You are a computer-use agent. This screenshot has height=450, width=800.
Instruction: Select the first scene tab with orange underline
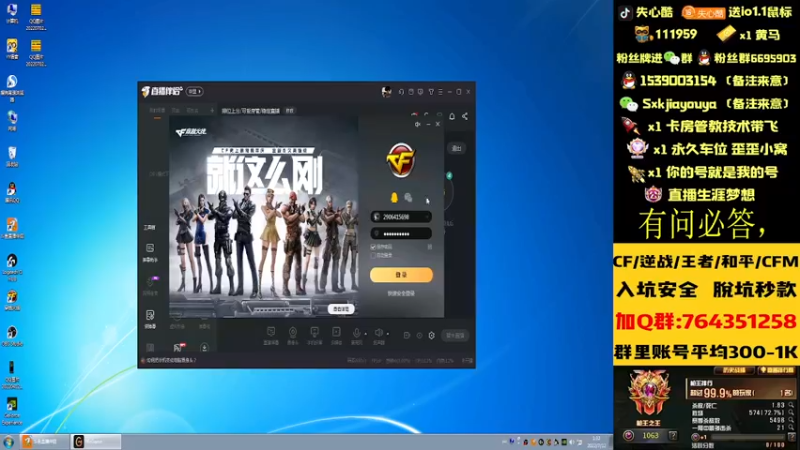tap(157, 111)
